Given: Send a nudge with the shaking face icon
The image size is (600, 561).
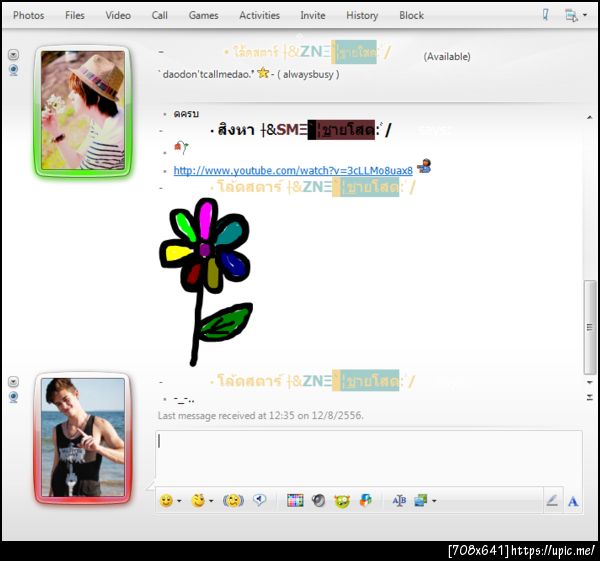Looking at the screenshot, I should 233,501.
